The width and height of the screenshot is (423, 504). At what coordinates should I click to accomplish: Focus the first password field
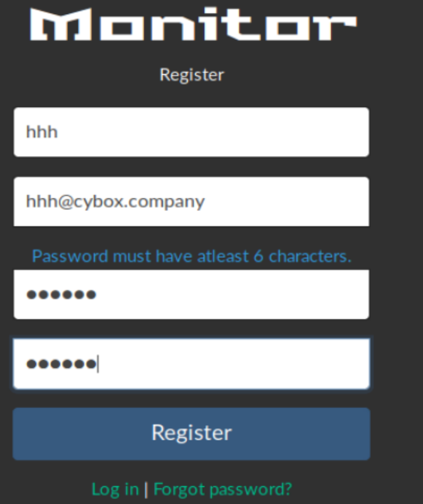tap(191, 295)
